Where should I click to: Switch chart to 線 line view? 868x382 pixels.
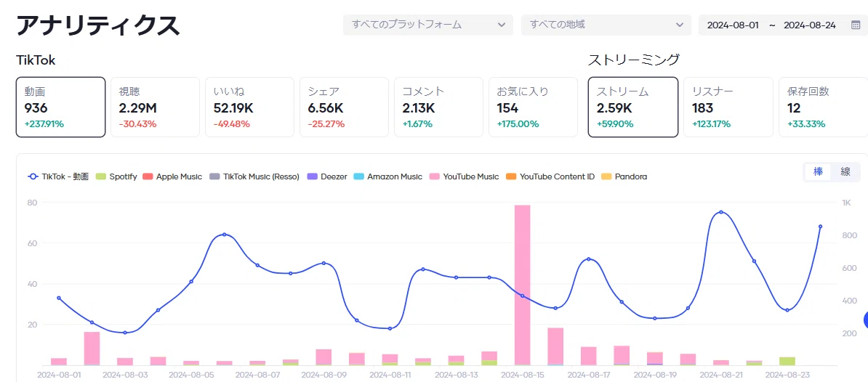[845, 172]
